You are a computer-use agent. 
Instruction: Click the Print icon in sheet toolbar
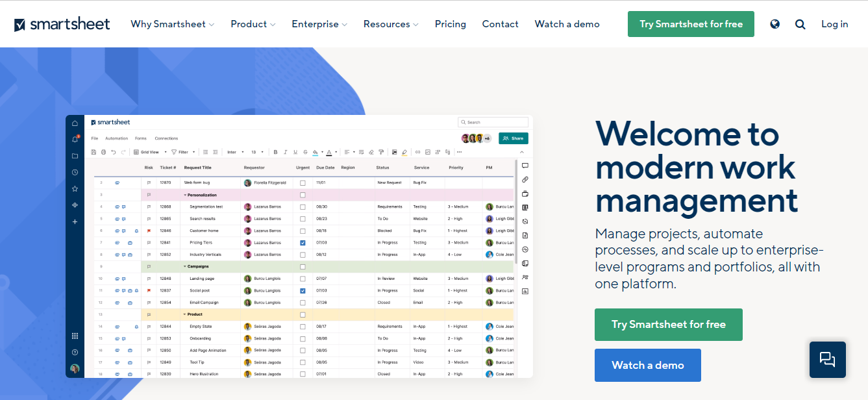tap(103, 152)
